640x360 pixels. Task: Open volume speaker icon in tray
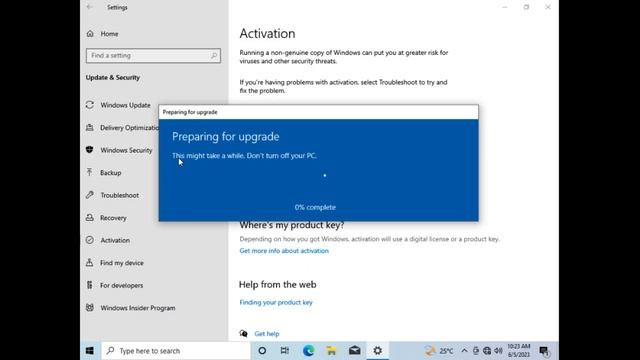498,351
